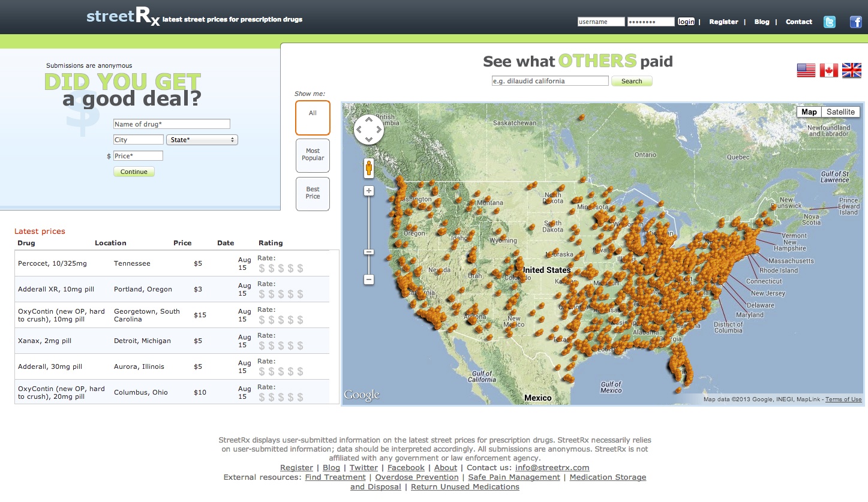Zoom out on the map
Image resolution: width=868 pixels, height=502 pixels.
click(x=369, y=279)
